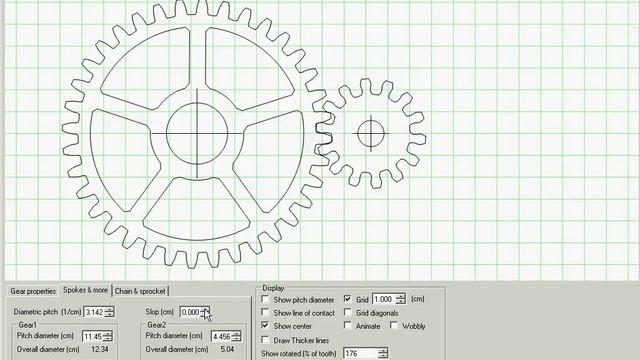The image size is (640, 360).
Task: Click the Slop (cm) spinner arrows
Action: click(205, 312)
